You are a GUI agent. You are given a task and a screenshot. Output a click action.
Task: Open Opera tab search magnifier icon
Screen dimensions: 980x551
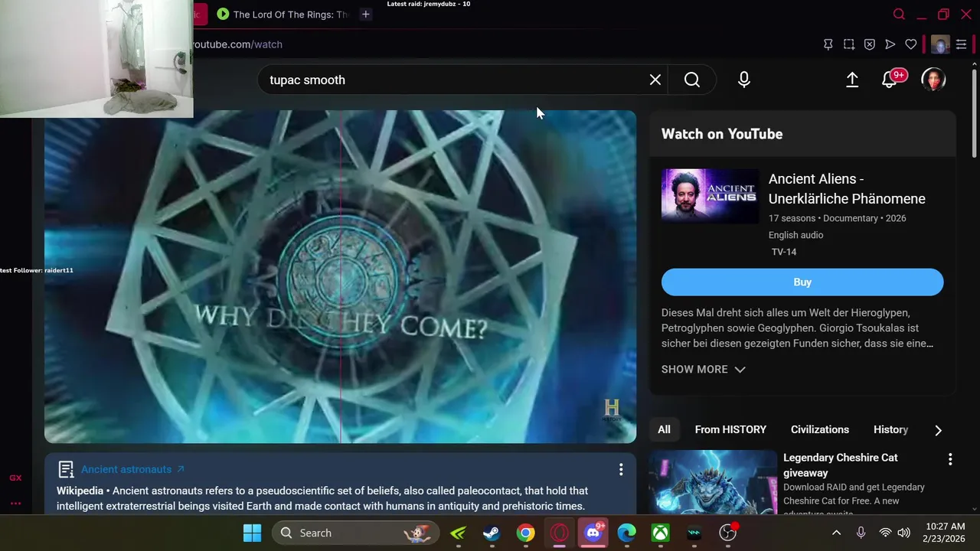900,14
